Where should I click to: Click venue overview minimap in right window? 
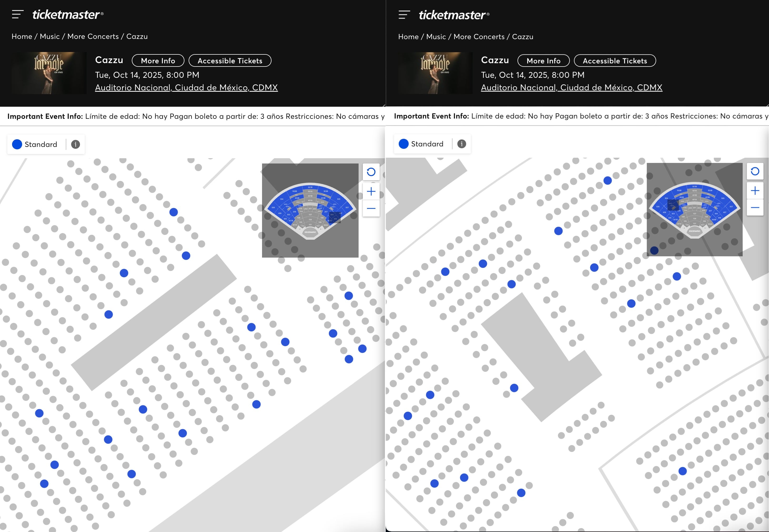coord(694,209)
